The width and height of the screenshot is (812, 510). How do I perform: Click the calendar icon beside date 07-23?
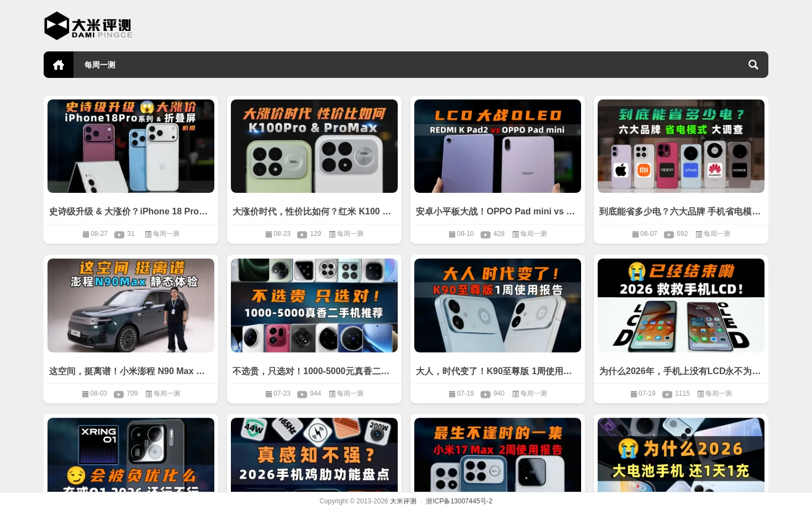(268, 394)
